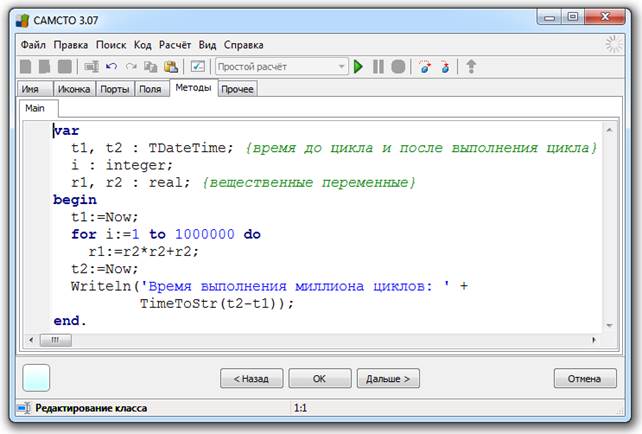Click the step-into debug icon
Image resolution: width=642 pixels, height=434 pixels.
click(x=445, y=66)
